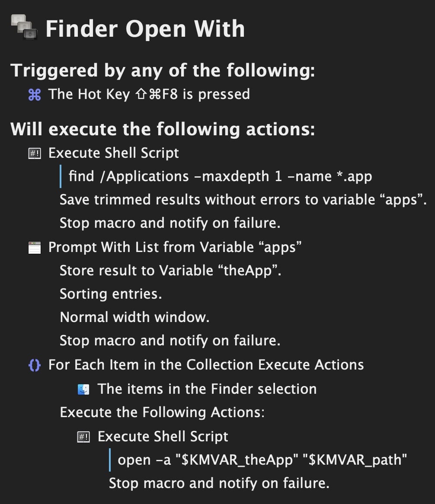435x504 pixels.
Task: Click the shell script icon above the find command
Action: click(x=34, y=153)
